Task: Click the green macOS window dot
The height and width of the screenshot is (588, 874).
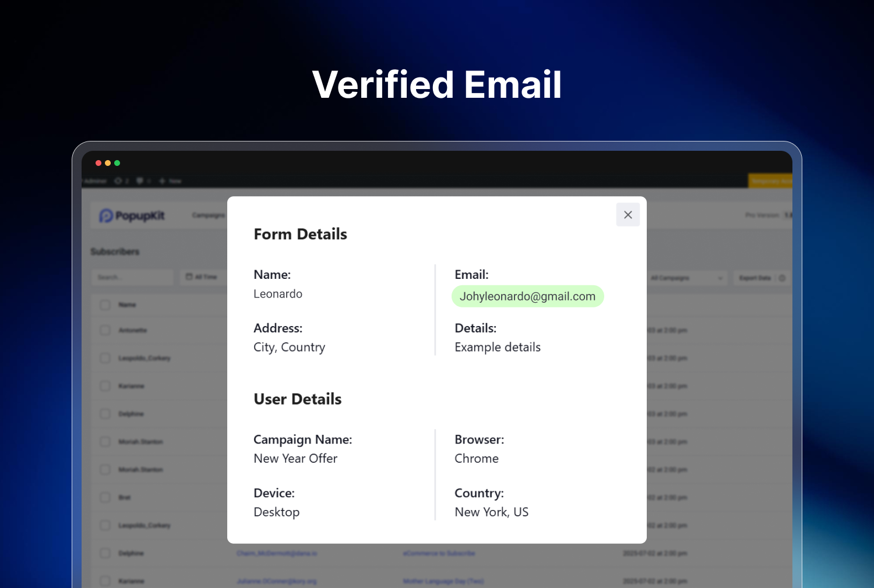Action: tap(117, 163)
